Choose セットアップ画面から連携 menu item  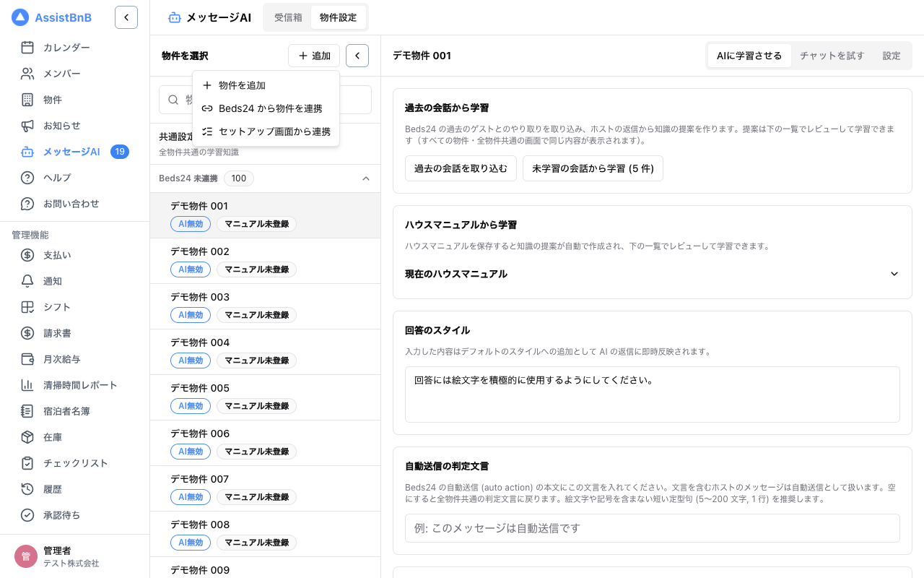pyautogui.click(x=266, y=131)
